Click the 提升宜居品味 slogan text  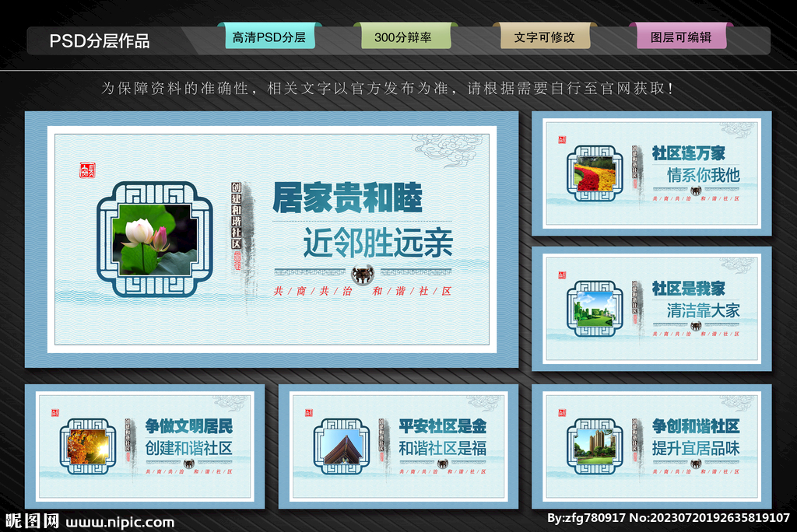pyautogui.click(x=696, y=448)
